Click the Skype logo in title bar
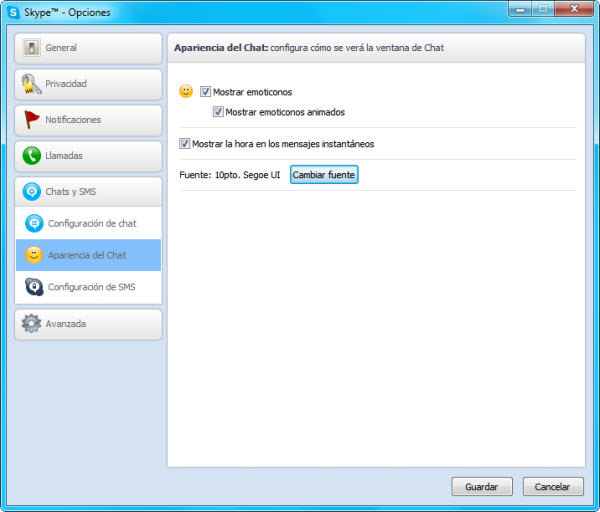Viewport: 600px width, 512px height. 13,12
